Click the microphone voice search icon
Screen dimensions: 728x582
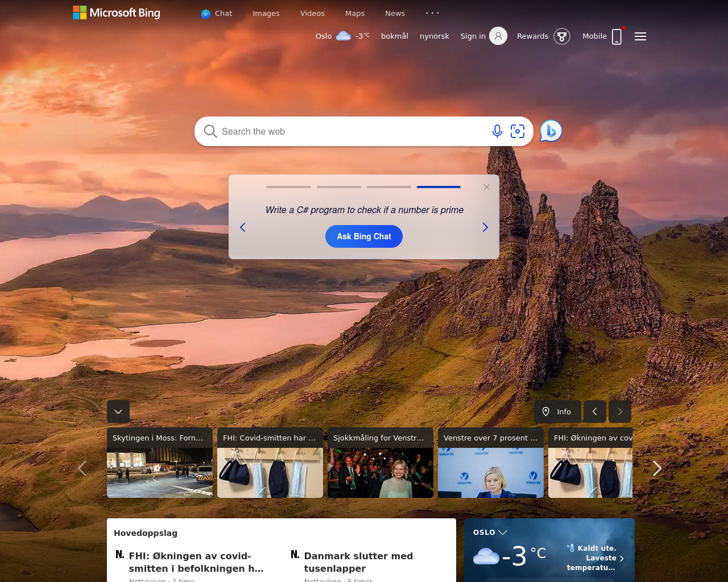click(497, 131)
